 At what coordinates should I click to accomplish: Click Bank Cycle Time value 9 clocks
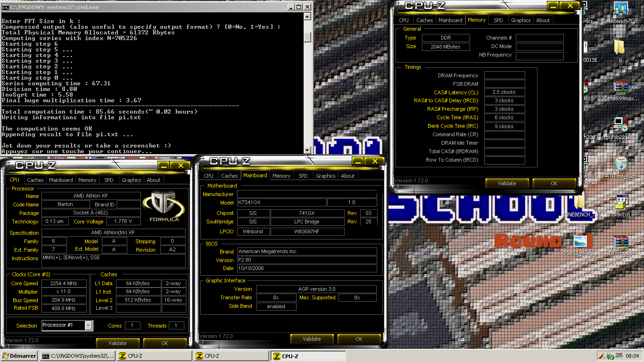click(x=504, y=126)
